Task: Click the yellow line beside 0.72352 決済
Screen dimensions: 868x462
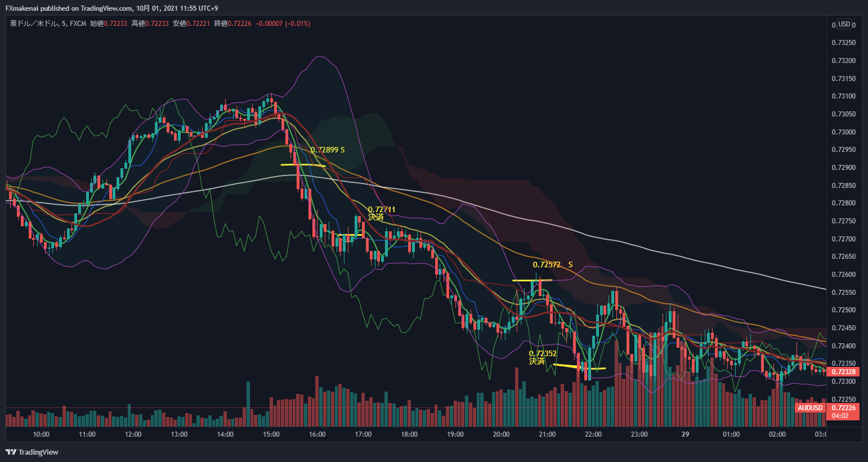Action: (x=579, y=367)
